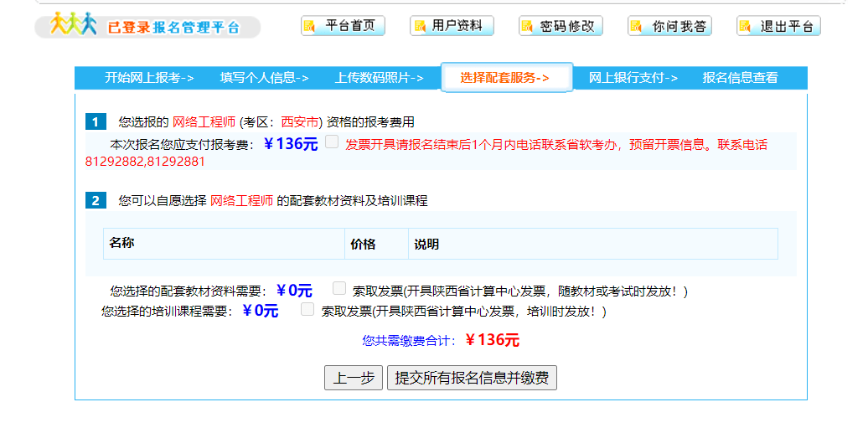Open 平台首页 home page
The height and width of the screenshot is (433, 868).
click(x=343, y=26)
